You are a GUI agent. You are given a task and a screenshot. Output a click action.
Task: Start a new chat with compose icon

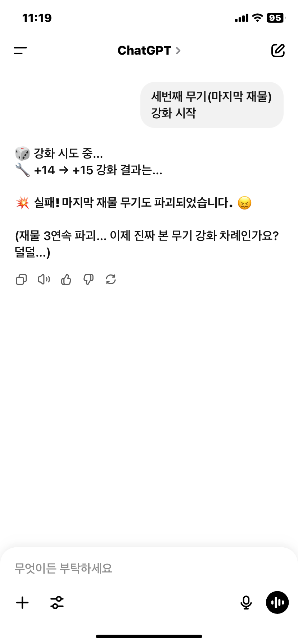coord(278,51)
